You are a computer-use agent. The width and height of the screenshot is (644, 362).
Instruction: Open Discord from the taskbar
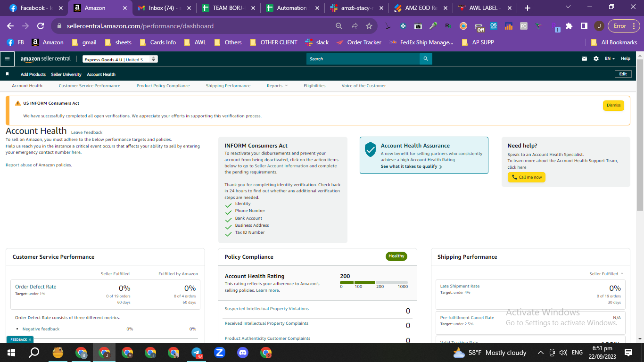click(243, 353)
